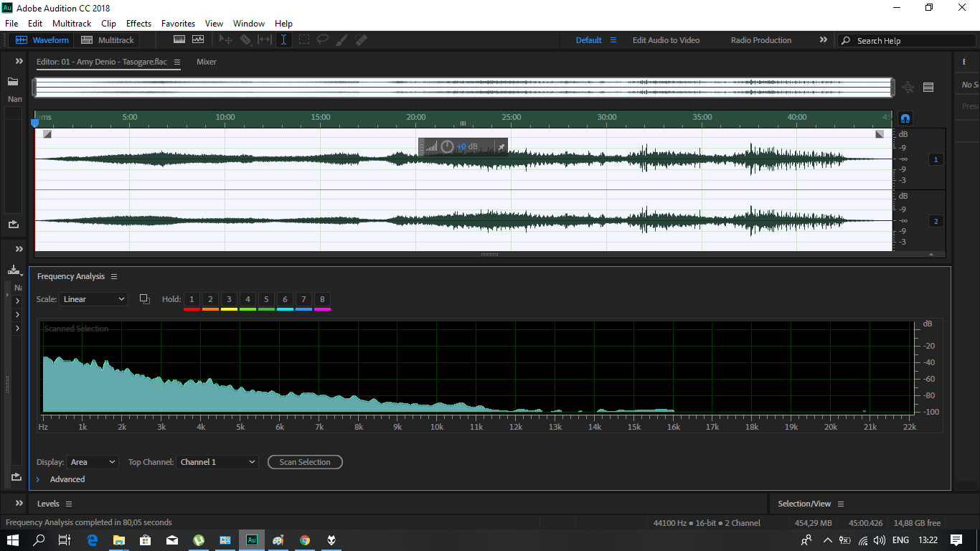Expand the Advanced section
Screen dimensions: 980x551
coord(38,479)
